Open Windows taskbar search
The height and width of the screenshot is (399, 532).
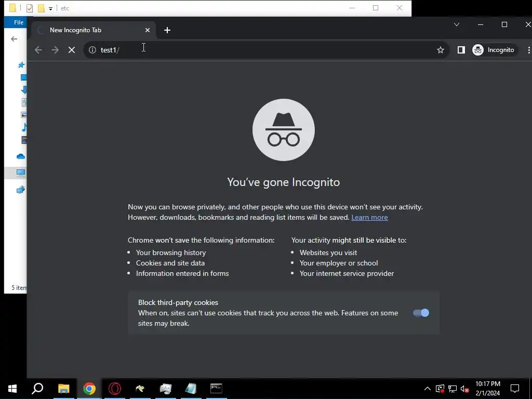click(x=37, y=389)
